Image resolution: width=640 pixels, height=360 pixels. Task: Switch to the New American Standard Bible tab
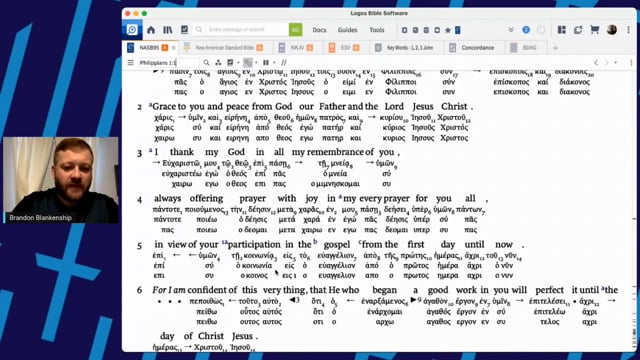point(224,48)
